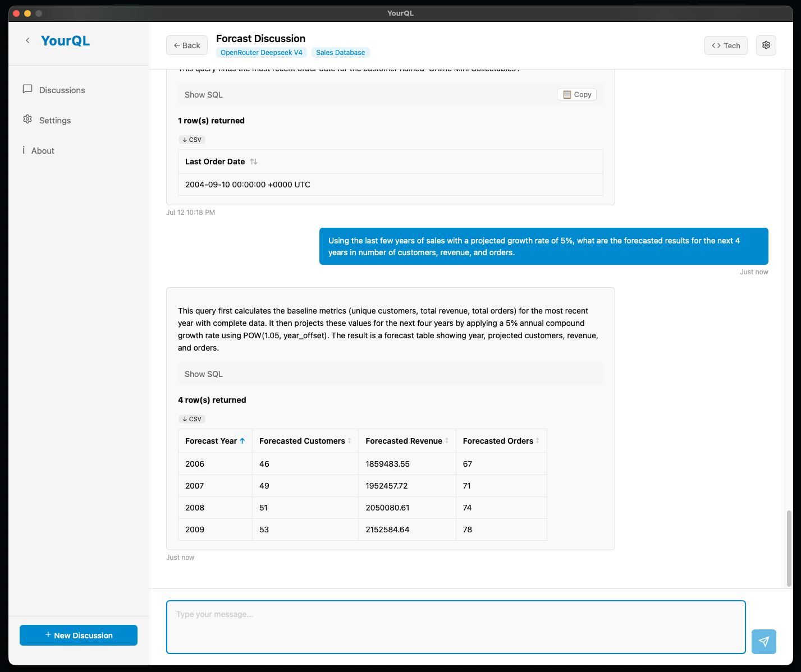Click the '1 row(s) returned' label

coord(211,121)
